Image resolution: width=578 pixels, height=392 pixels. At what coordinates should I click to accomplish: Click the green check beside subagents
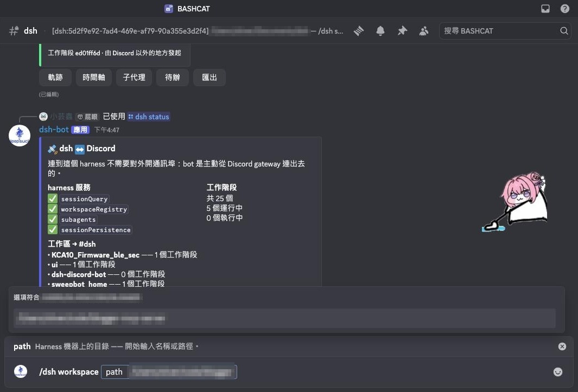[x=52, y=219]
